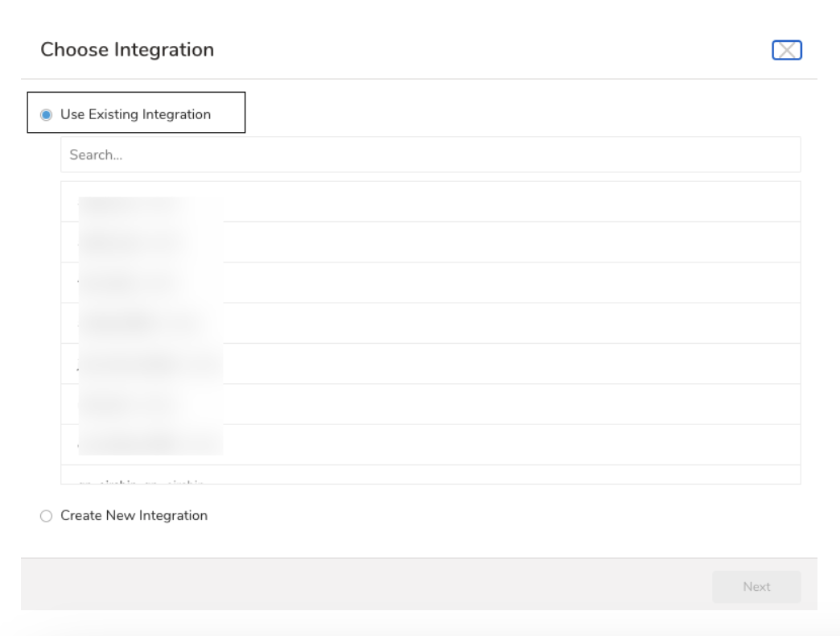Viewport: 840px width, 636px height.
Task: Choose the seventh integration list entry
Action: coord(430,444)
